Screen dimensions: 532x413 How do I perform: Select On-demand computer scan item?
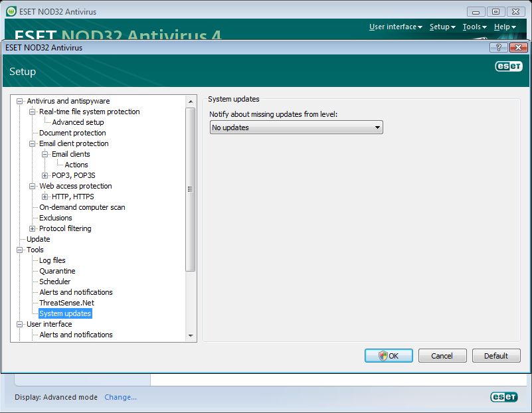[82, 207]
